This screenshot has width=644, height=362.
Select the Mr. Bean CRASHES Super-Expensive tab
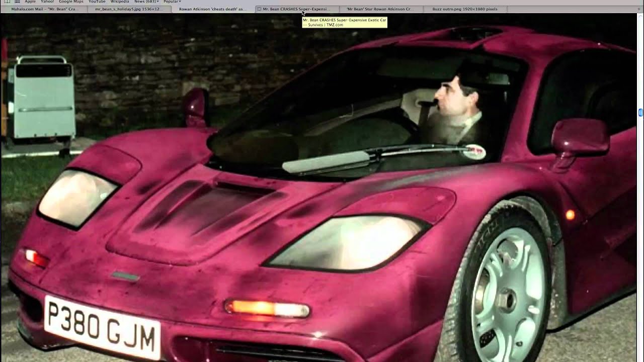click(x=297, y=9)
